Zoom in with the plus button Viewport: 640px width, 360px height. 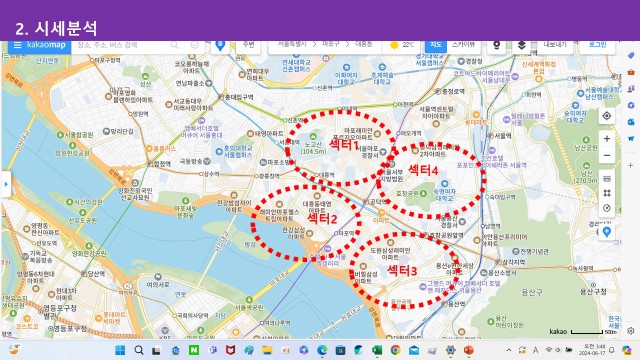click(x=607, y=139)
